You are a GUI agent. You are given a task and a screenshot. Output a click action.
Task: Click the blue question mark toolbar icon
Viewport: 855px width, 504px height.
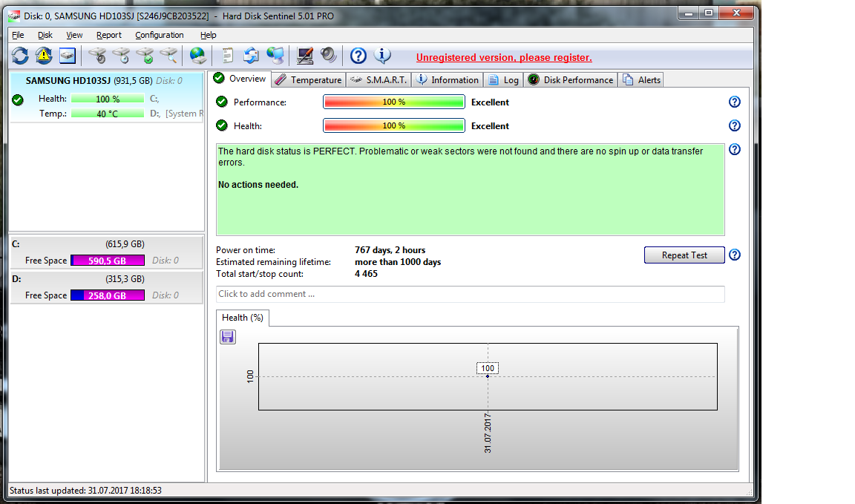pyautogui.click(x=358, y=56)
